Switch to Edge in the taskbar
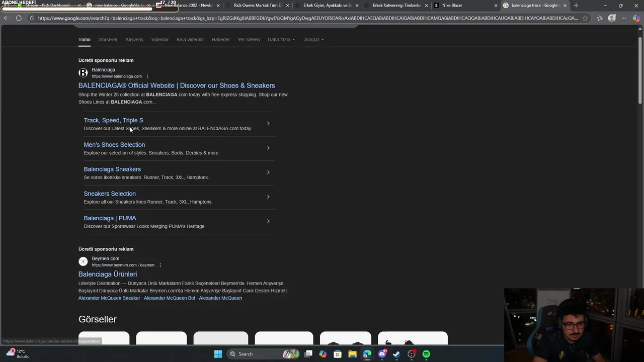The width and height of the screenshot is (644, 362). click(x=367, y=354)
